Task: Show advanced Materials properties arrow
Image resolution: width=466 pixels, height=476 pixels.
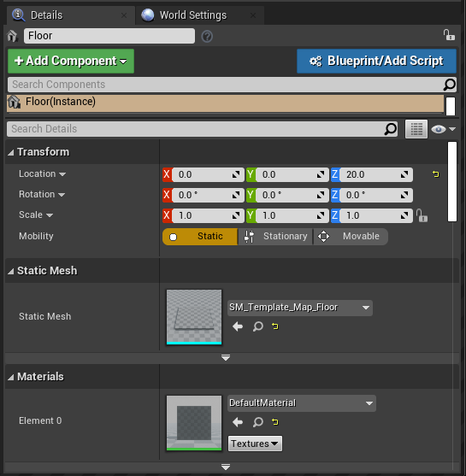Action: (226, 467)
